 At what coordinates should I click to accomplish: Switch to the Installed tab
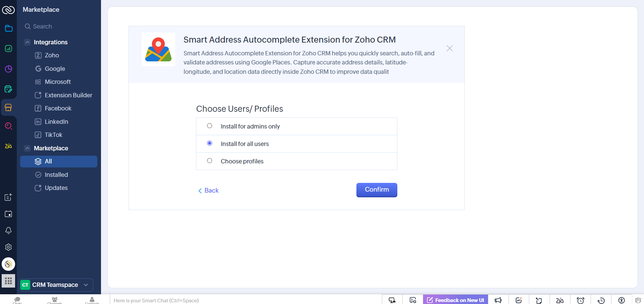[56, 174]
